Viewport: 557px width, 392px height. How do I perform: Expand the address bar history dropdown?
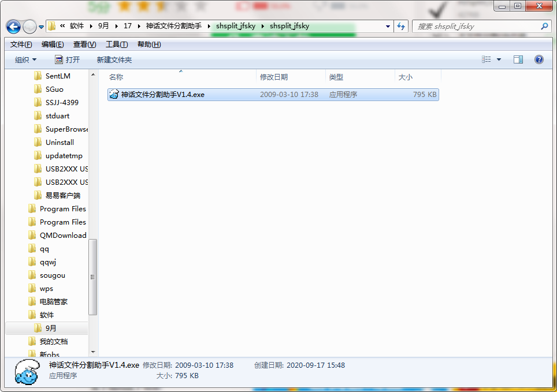click(388, 27)
